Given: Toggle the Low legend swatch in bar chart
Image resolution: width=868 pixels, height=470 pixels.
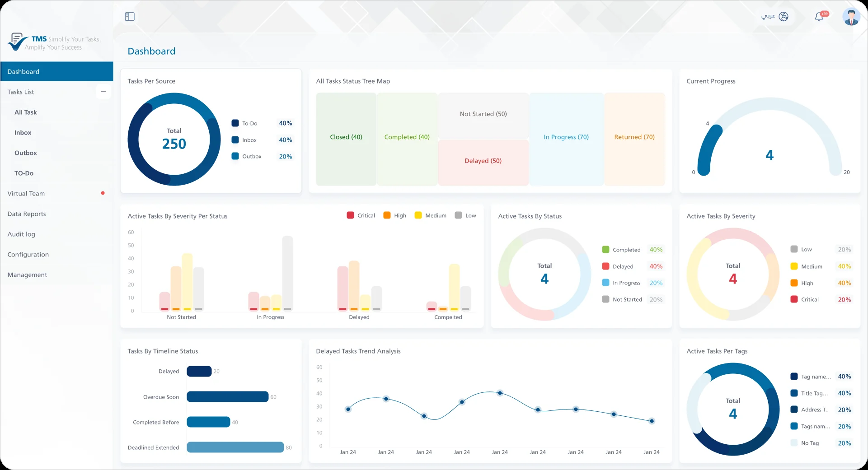Looking at the screenshot, I should 458,215.
